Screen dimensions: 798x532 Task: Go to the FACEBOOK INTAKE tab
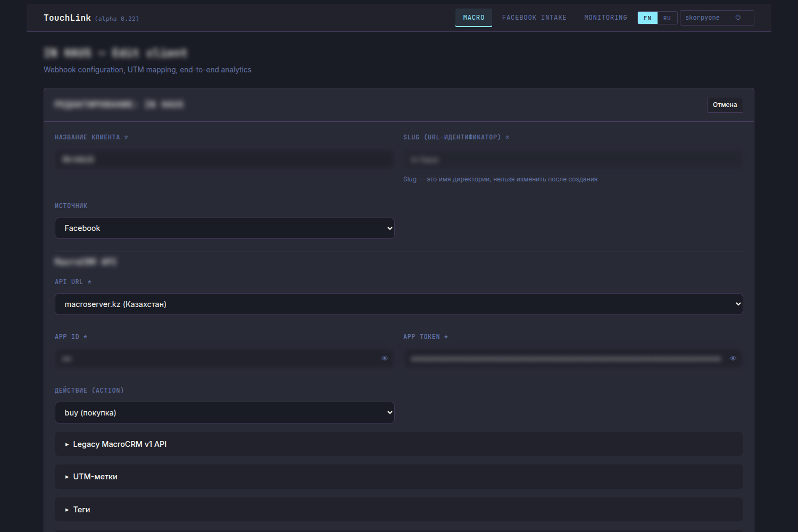(x=534, y=18)
